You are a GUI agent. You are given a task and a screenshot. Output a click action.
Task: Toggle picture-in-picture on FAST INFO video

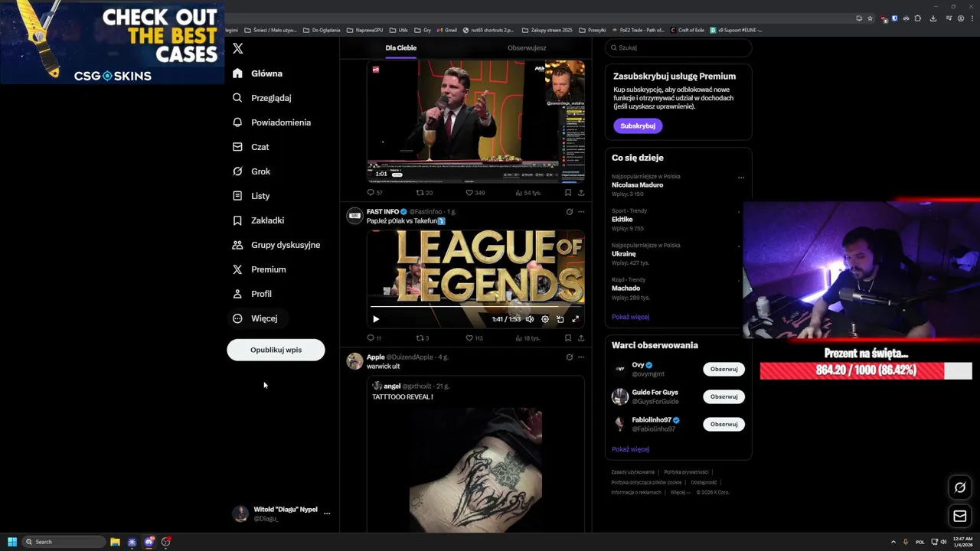[560, 319]
